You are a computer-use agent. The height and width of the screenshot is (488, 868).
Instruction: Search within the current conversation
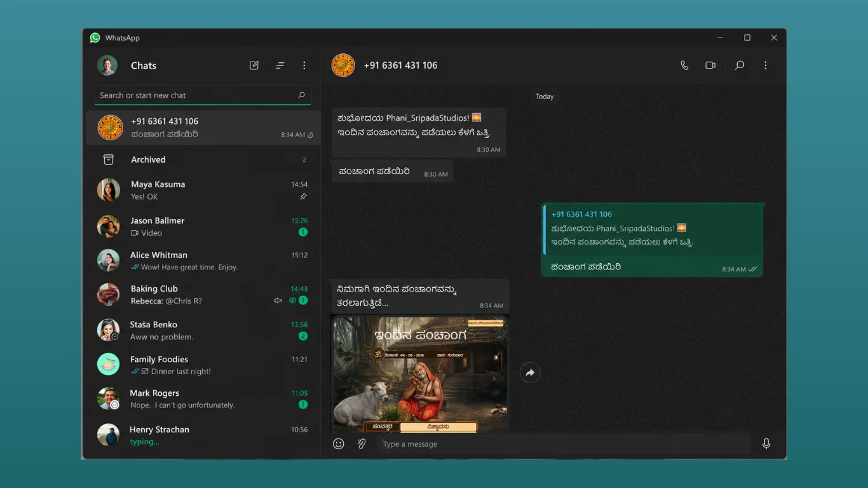[x=740, y=65]
